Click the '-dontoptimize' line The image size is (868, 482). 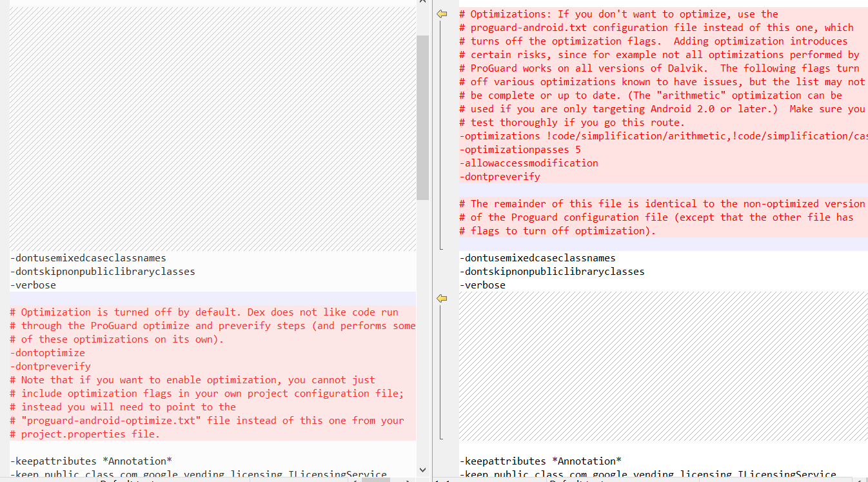point(47,352)
